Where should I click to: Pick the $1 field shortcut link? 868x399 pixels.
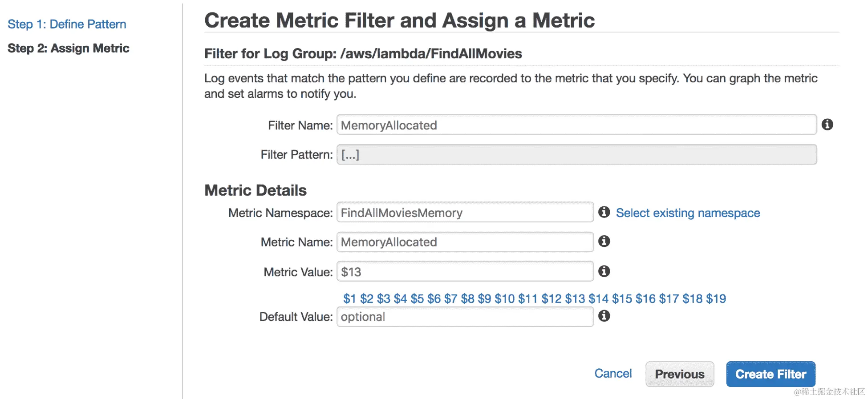pyautogui.click(x=349, y=298)
